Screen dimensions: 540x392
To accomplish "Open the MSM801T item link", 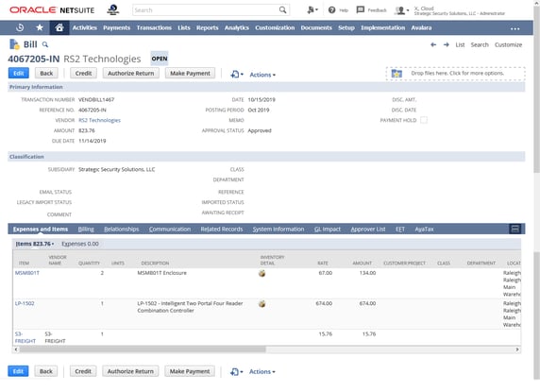I will pos(27,273).
